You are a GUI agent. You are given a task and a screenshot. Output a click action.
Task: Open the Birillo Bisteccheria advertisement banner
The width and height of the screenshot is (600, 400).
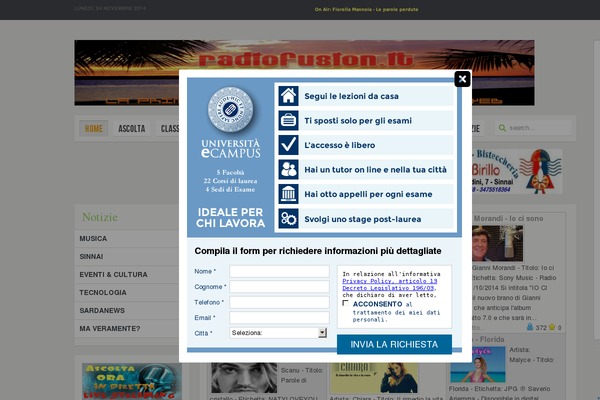point(517,171)
